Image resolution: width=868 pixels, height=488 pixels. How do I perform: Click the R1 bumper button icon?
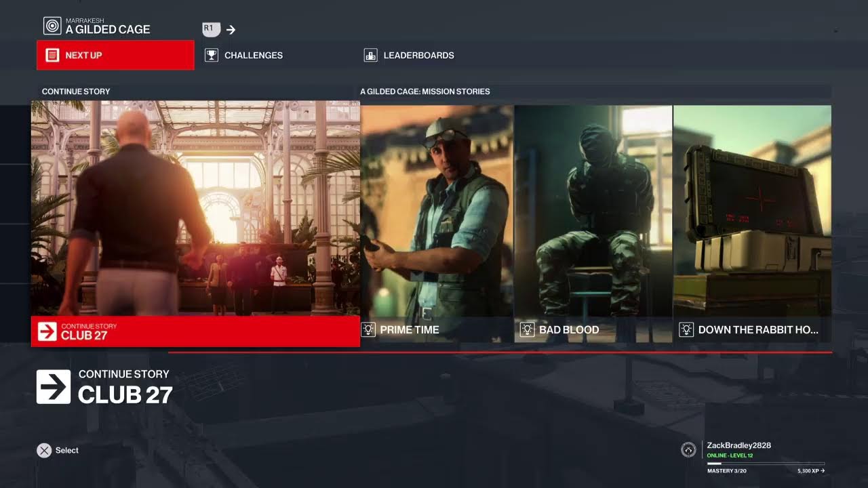[x=210, y=29]
